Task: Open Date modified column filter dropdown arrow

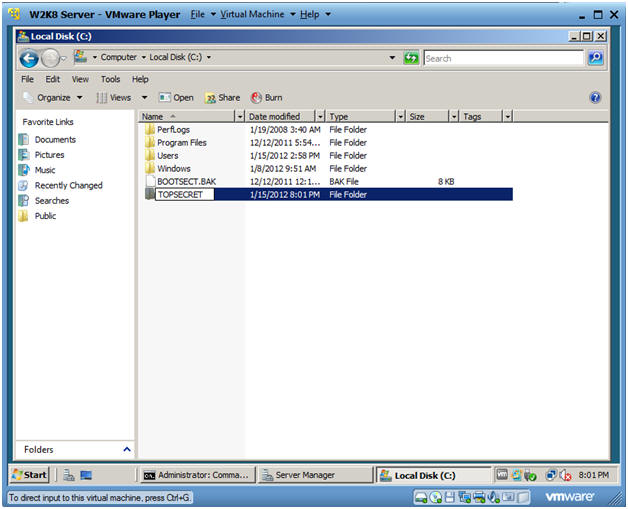Action: coord(320,117)
